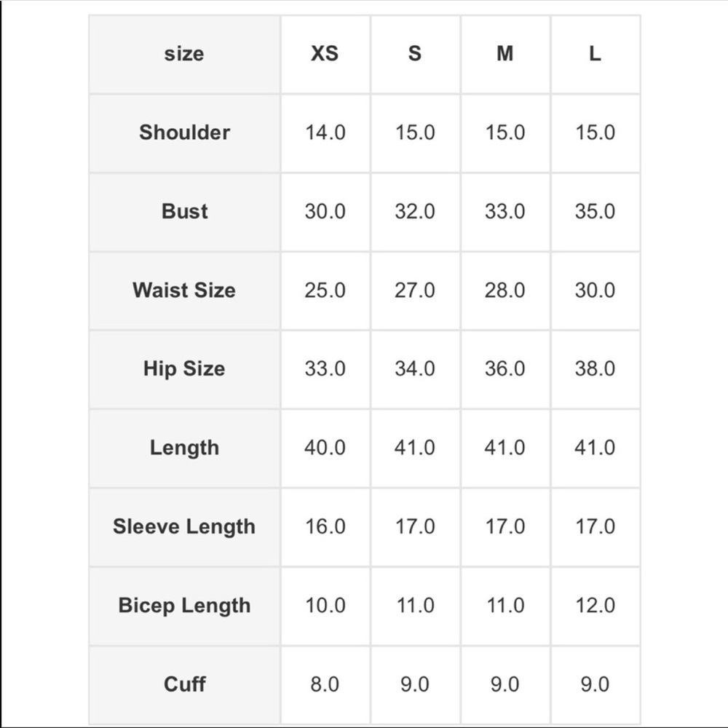Click the Bicep Length row label
The width and height of the screenshot is (728, 728).
pyautogui.click(x=184, y=606)
